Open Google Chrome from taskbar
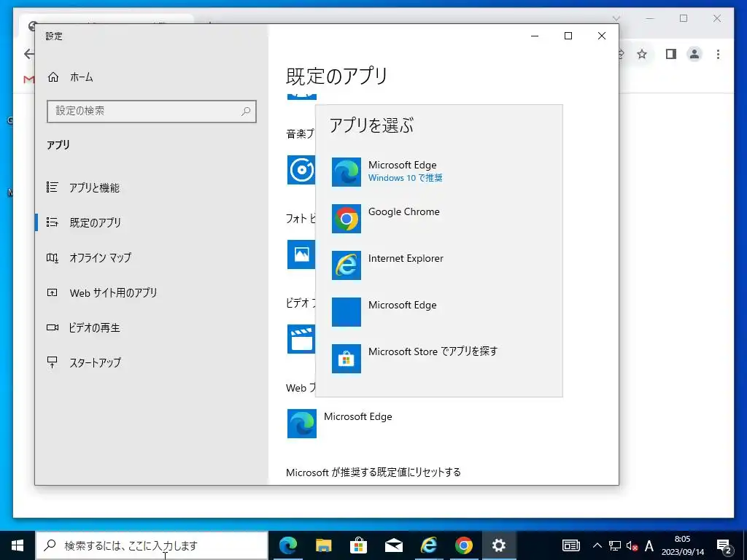Image resolution: width=747 pixels, height=560 pixels. pyautogui.click(x=463, y=545)
